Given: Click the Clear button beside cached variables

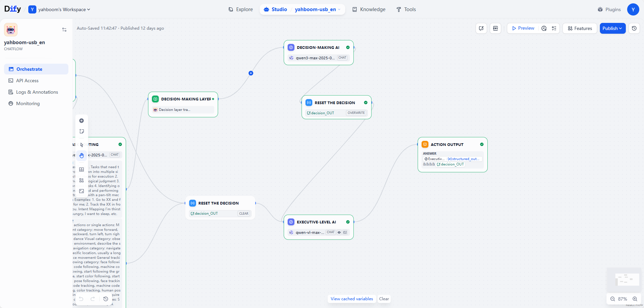Looking at the screenshot, I should (x=384, y=299).
